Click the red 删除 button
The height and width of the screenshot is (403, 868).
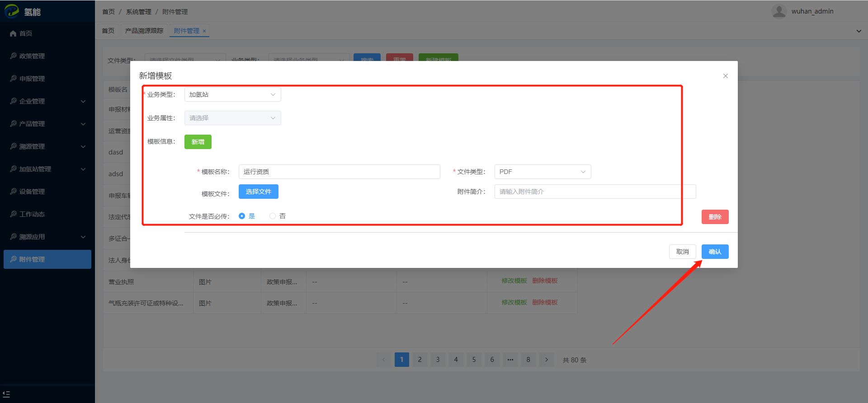715,217
